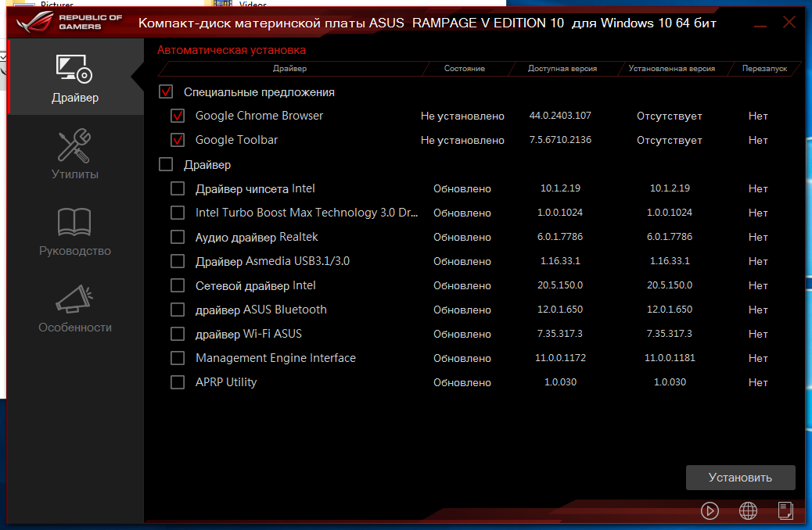Check the Драйвер group checkbox

(x=166, y=164)
